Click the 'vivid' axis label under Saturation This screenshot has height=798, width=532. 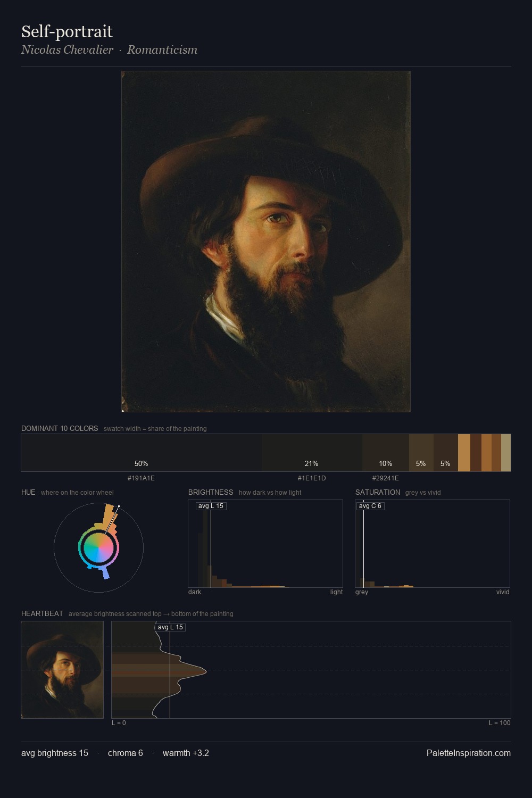pyautogui.click(x=503, y=592)
